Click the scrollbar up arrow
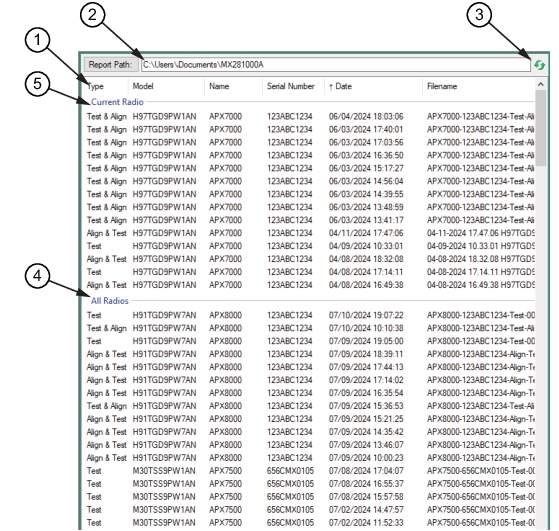Viewport: 559px width, 531px height. (x=540, y=85)
